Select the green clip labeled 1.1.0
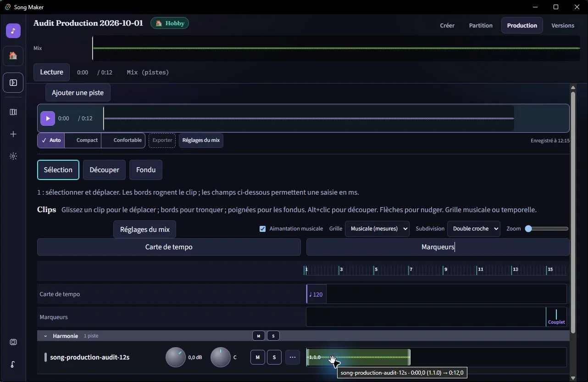This screenshot has height=382, width=588. pyautogui.click(x=358, y=357)
